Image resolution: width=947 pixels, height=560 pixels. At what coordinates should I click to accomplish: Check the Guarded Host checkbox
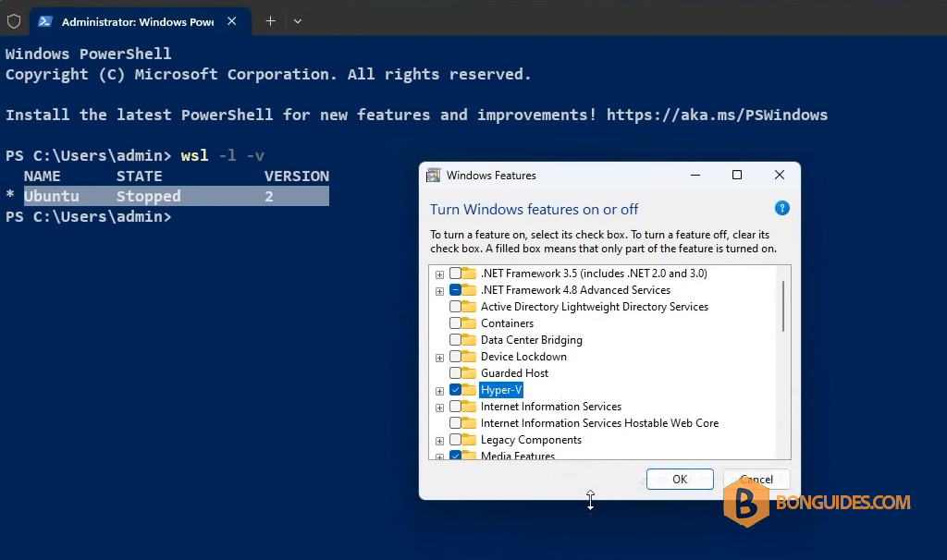[x=455, y=373]
